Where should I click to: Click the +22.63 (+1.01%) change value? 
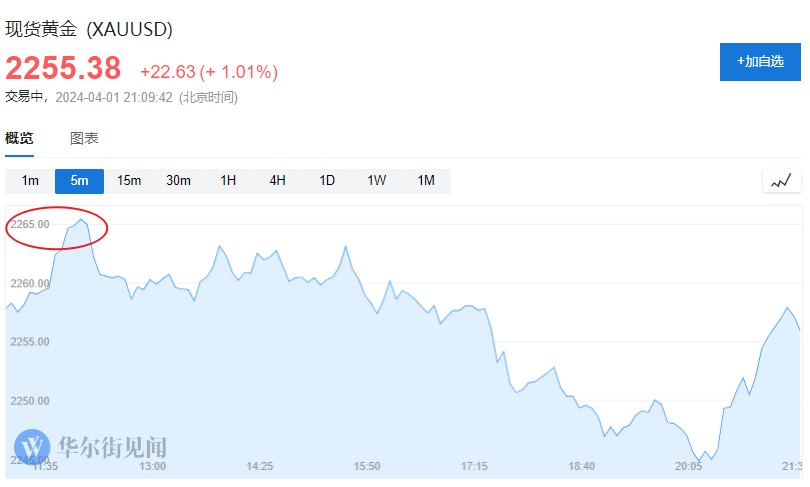(209, 72)
